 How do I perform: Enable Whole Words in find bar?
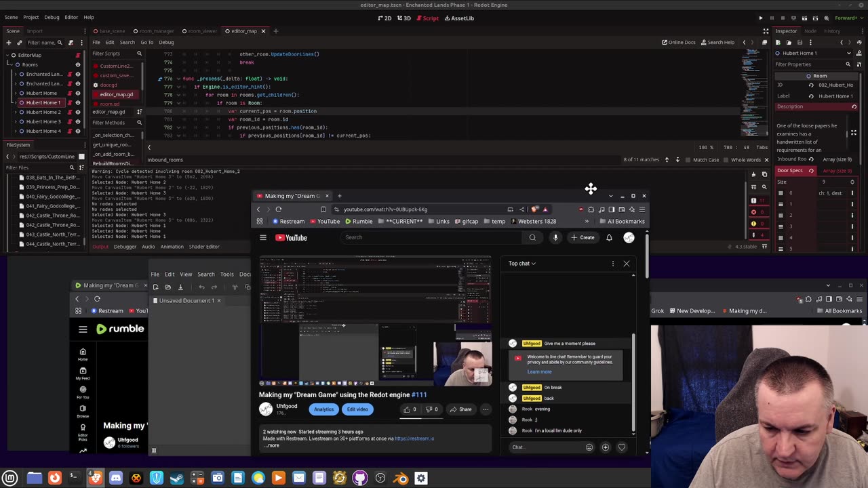click(x=742, y=160)
